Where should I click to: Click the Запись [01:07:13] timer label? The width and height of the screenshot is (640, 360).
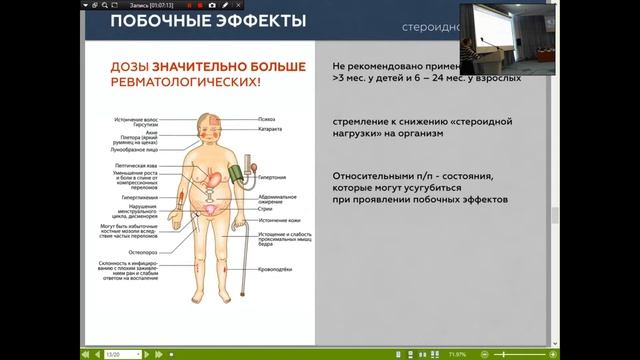click(x=151, y=5)
